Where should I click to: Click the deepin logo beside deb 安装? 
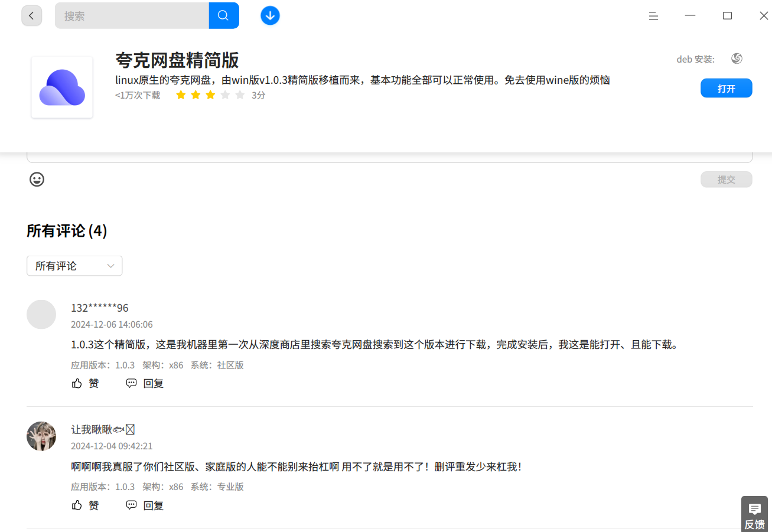point(737,58)
